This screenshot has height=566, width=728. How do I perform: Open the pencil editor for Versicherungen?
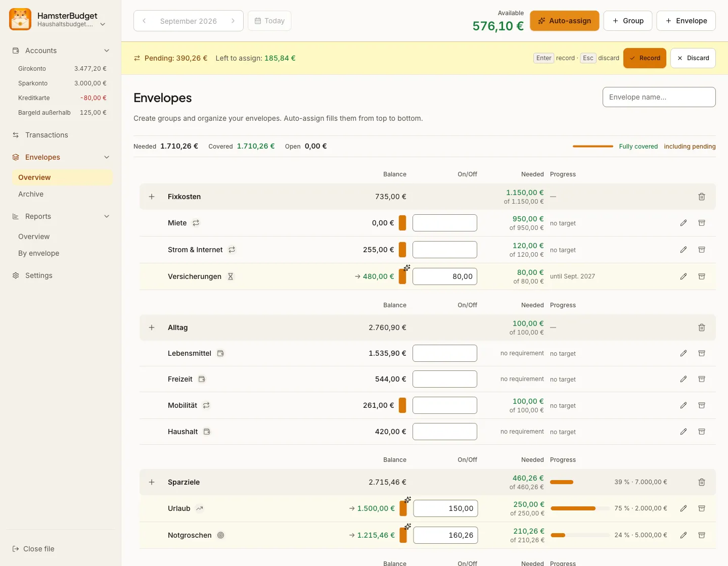click(x=684, y=276)
